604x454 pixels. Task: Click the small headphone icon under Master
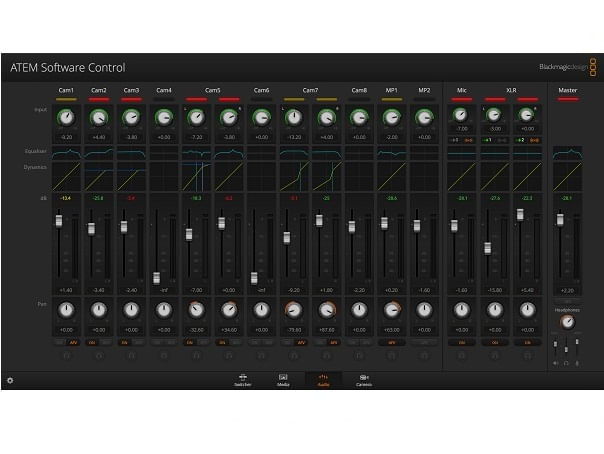coord(566,363)
